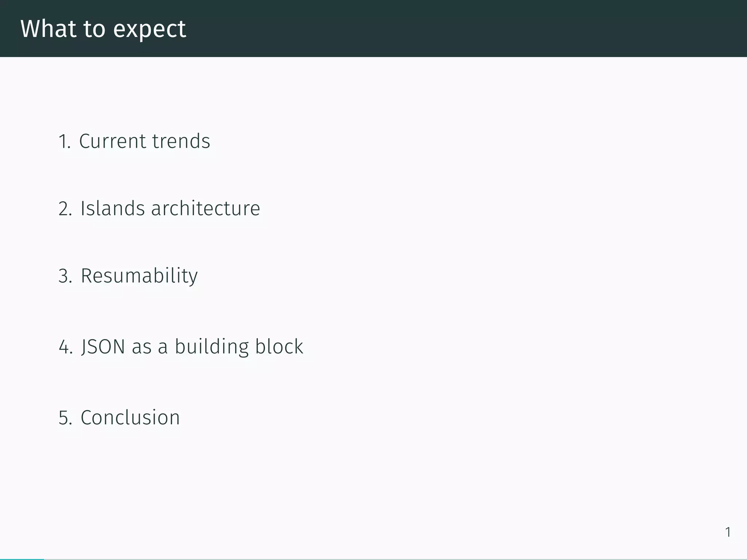The width and height of the screenshot is (747, 560).
Task: Click the slide page number 1
Action: [x=728, y=532]
